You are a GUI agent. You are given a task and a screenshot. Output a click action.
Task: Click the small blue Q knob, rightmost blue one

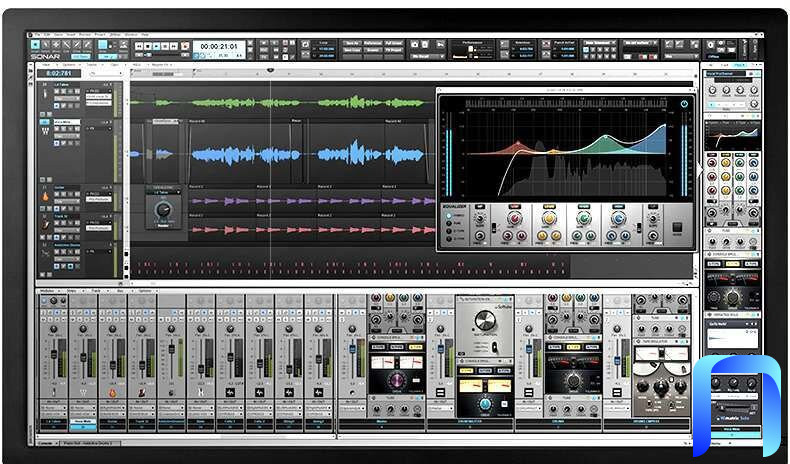[x=625, y=236]
